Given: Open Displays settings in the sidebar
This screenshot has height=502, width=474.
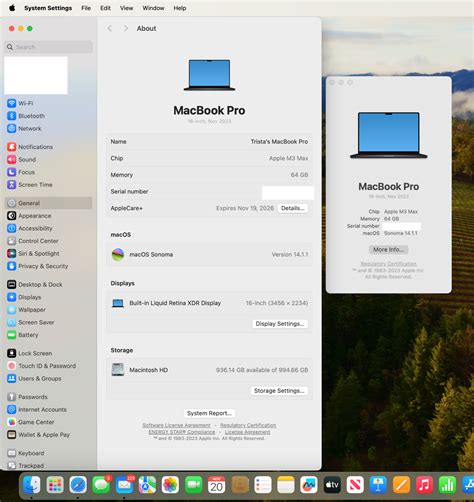Looking at the screenshot, I should [24, 297].
